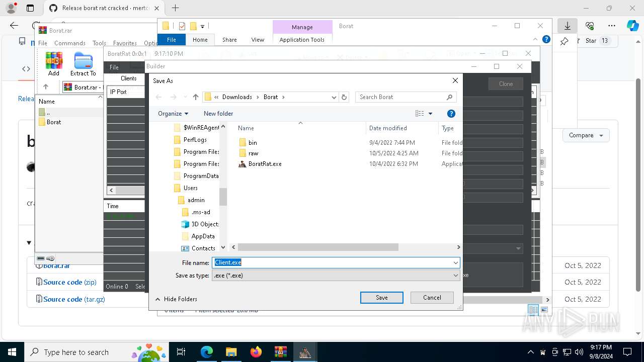Pin the downloads panel with the pin icon
Screen dimensions: 644x362
pyautogui.click(x=565, y=41)
